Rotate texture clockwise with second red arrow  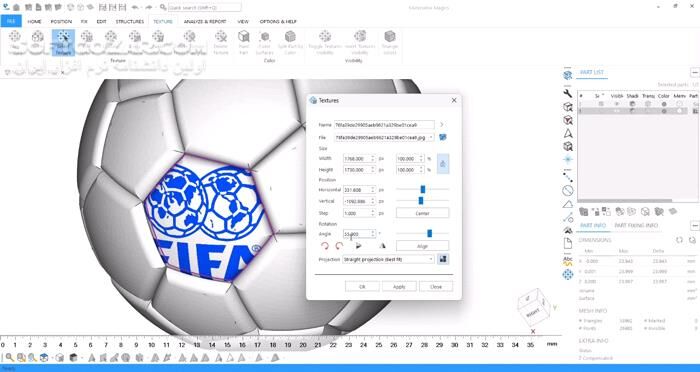(x=339, y=246)
